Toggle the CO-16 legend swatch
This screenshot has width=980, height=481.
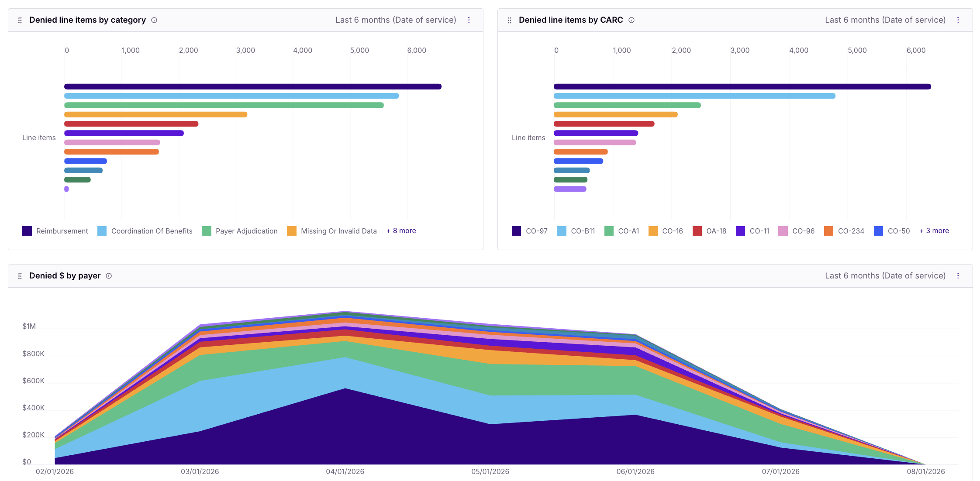(x=653, y=231)
